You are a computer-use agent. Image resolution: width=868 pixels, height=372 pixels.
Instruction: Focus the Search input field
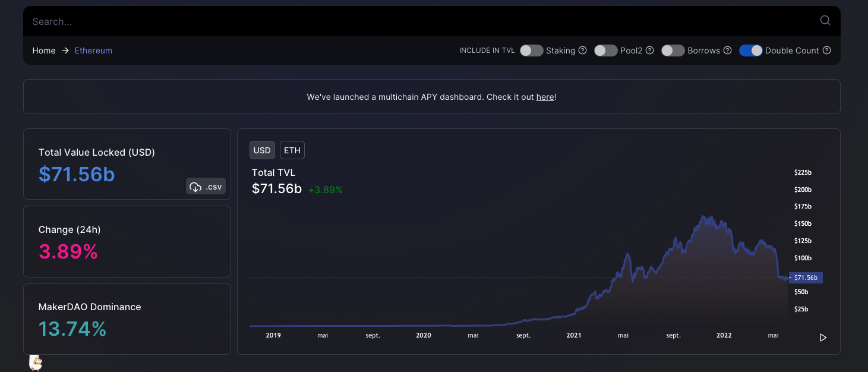[x=416, y=21]
